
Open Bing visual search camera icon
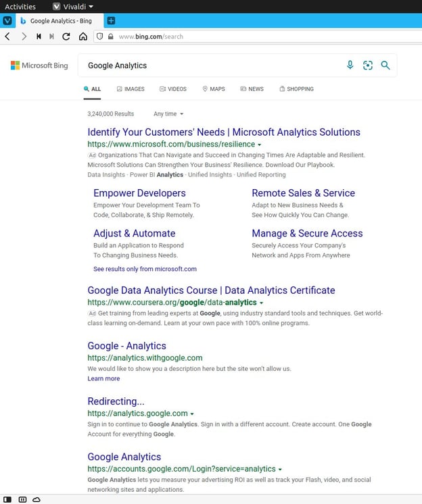coord(367,66)
